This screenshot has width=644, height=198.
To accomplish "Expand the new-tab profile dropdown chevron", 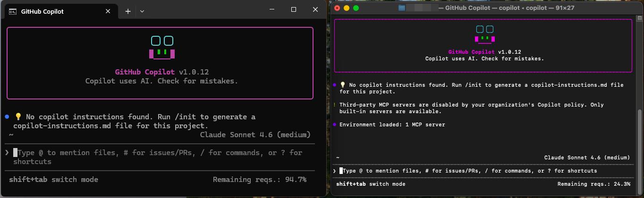I will 142,11.
